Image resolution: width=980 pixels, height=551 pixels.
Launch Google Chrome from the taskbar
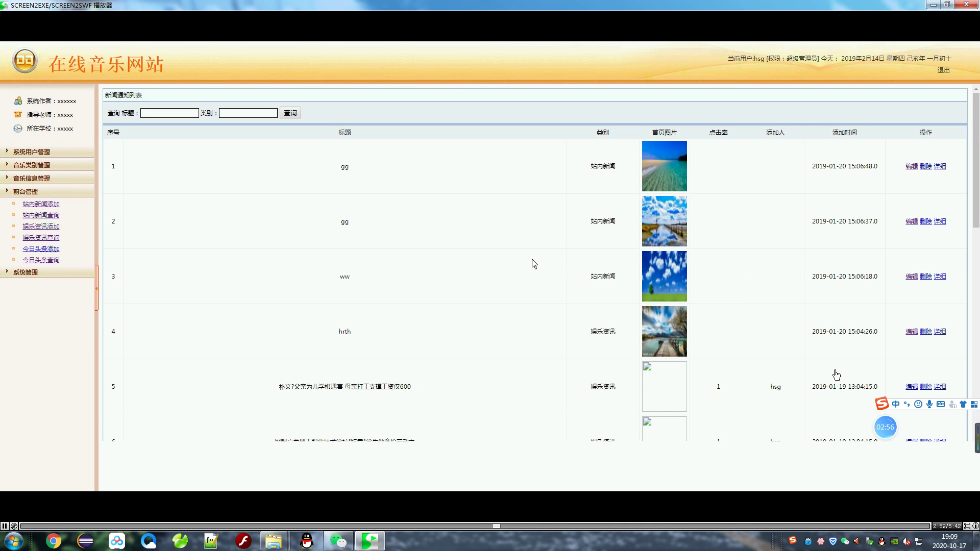(x=54, y=541)
